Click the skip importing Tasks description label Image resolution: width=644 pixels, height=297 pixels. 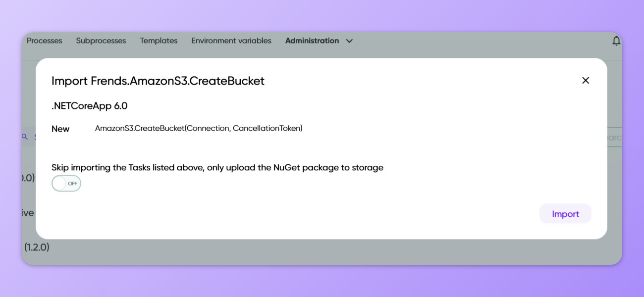point(217,167)
